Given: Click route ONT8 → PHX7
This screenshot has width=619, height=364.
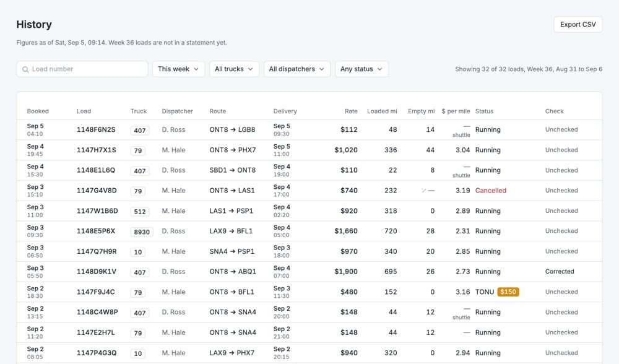Looking at the screenshot, I should point(233,150).
